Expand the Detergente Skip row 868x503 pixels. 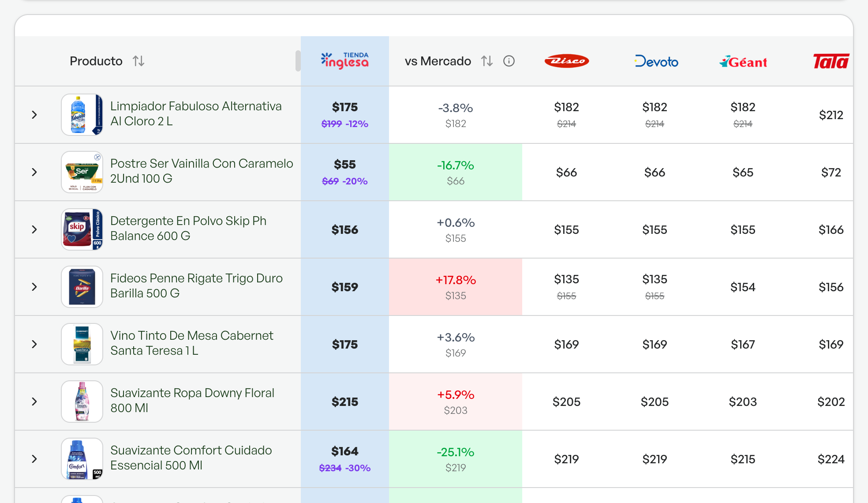[x=34, y=229]
